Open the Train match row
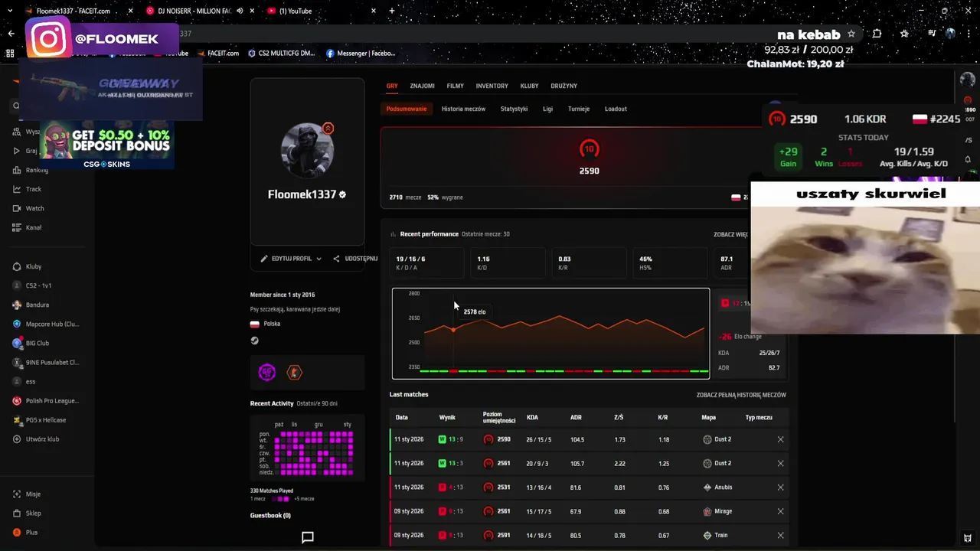This screenshot has height=551, width=980. [590, 536]
